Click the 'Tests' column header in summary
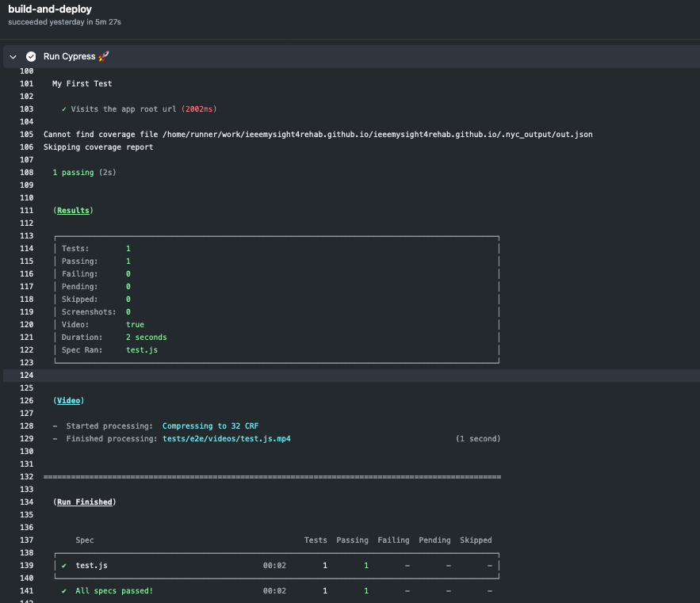Screen dimensions: 700x603 tap(316, 540)
